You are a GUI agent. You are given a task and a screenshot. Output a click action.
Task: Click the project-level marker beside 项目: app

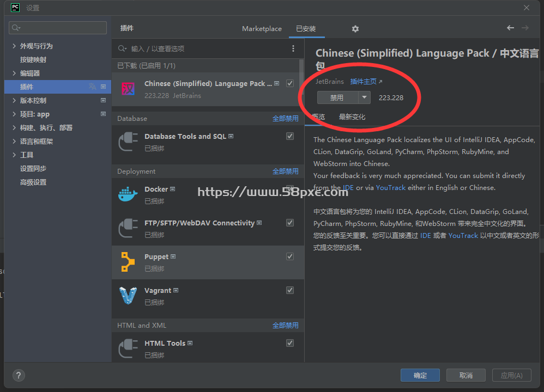click(x=103, y=114)
